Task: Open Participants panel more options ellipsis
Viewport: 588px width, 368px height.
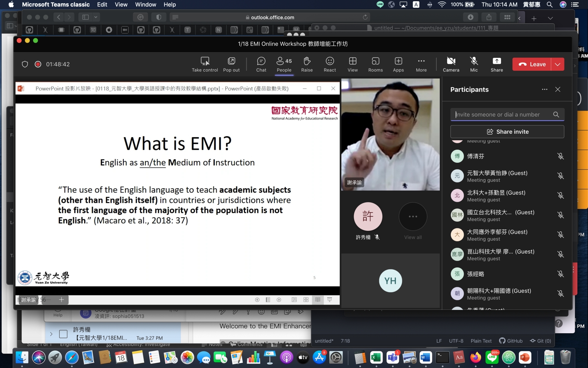Action: click(x=544, y=89)
